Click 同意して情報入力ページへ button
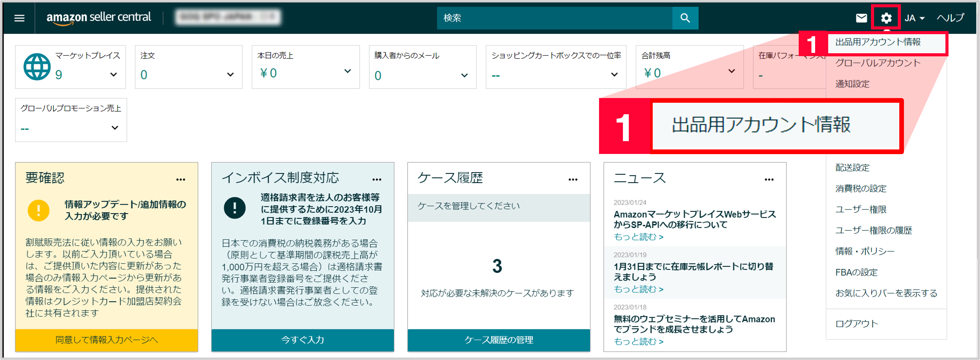 point(107,340)
